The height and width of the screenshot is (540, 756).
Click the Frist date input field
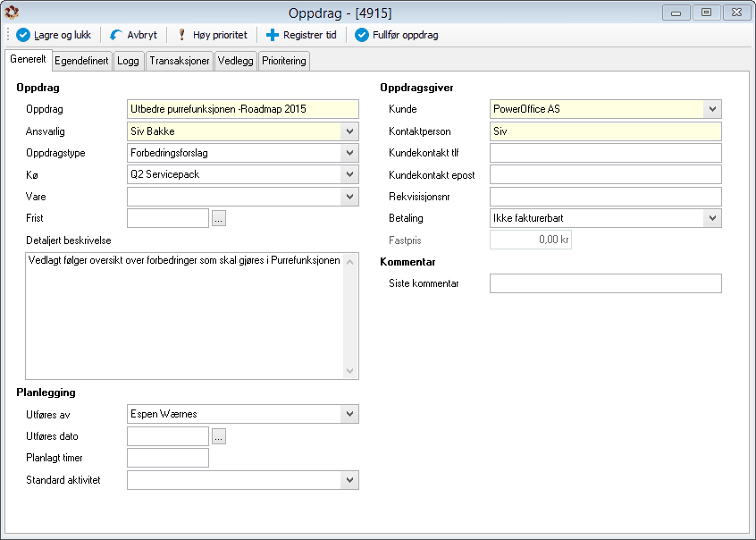click(168, 218)
